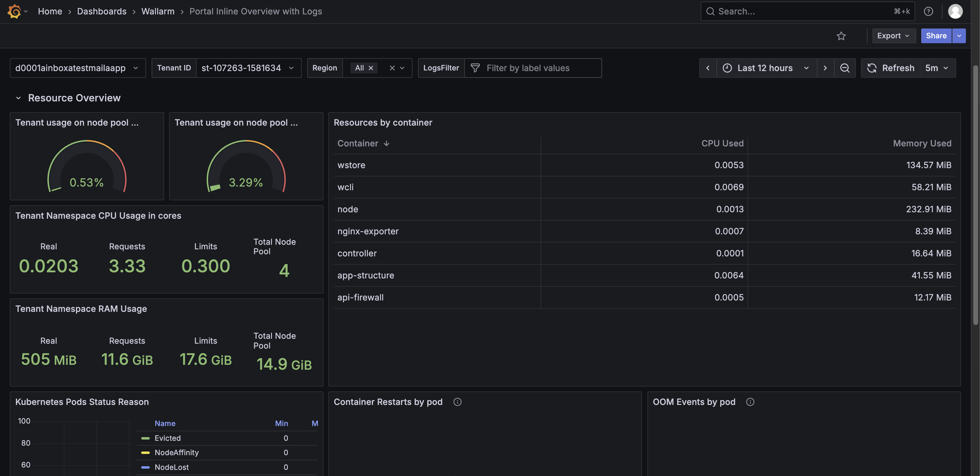Image resolution: width=980 pixels, height=476 pixels.
Task: Star this dashboard as favorite
Action: coord(841,36)
